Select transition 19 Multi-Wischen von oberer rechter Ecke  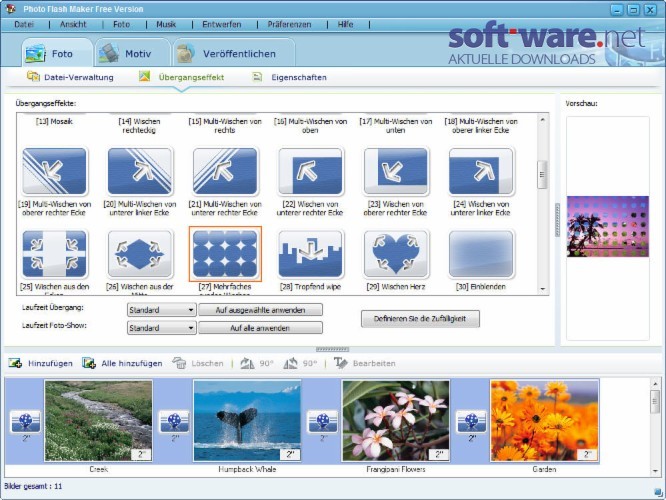pyautogui.click(x=54, y=171)
